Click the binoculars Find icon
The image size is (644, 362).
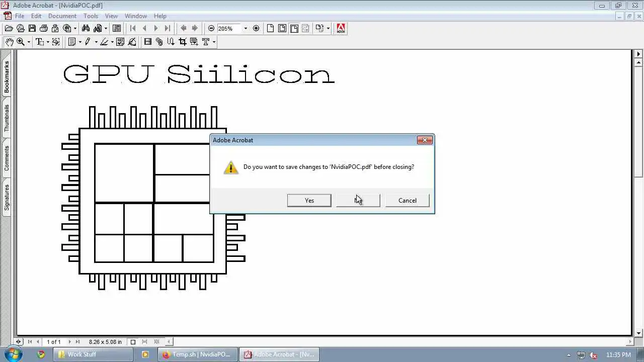click(86, 29)
